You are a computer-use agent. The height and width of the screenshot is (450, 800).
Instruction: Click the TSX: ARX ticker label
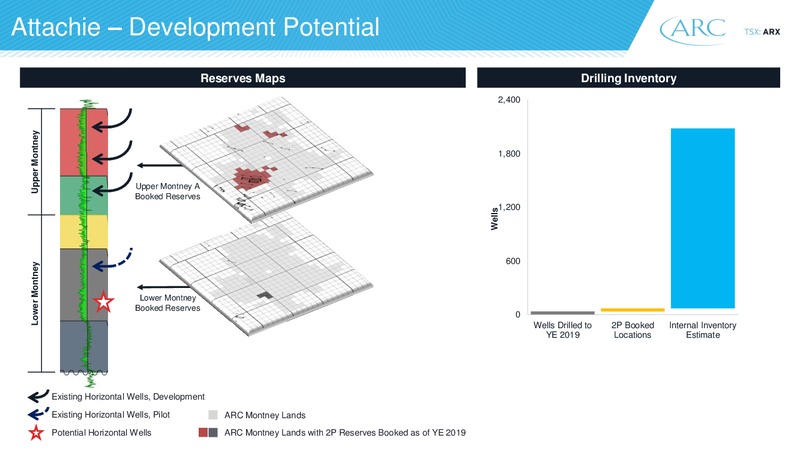tap(762, 32)
